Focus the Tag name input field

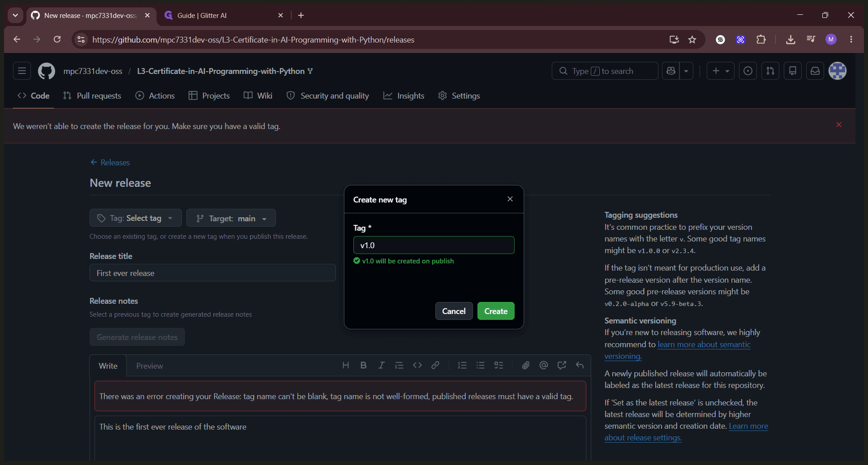(x=434, y=245)
